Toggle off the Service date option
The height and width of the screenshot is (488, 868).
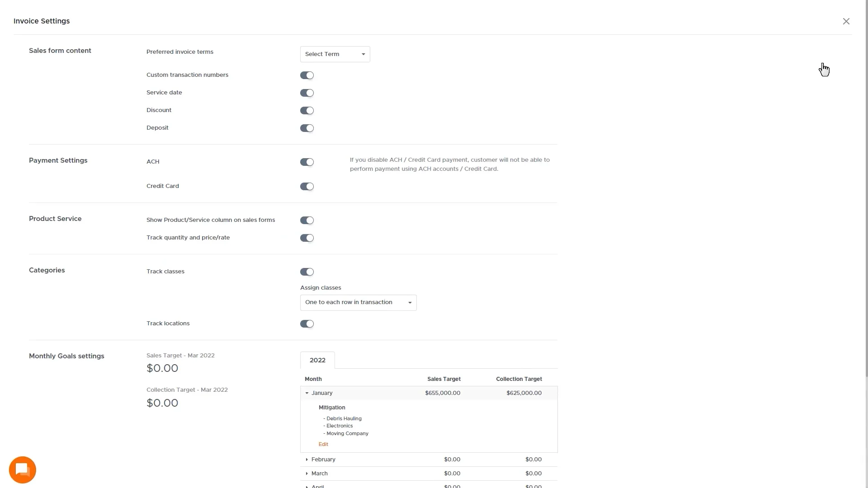pyautogui.click(x=307, y=93)
